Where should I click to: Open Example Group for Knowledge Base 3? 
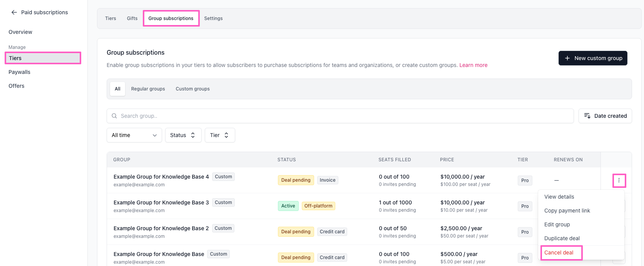point(161,202)
